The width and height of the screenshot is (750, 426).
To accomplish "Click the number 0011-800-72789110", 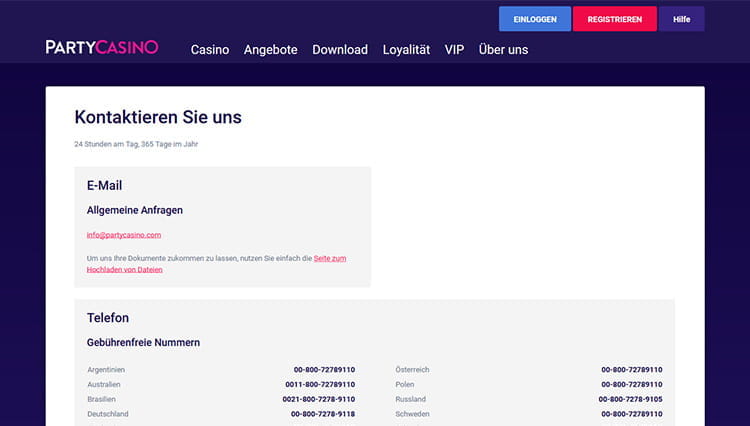I will pyautogui.click(x=320, y=384).
